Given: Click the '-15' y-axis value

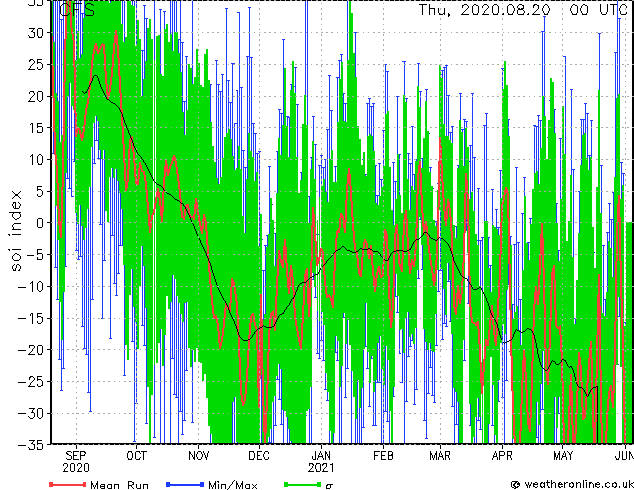Looking at the screenshot, I should click(31, 318).
